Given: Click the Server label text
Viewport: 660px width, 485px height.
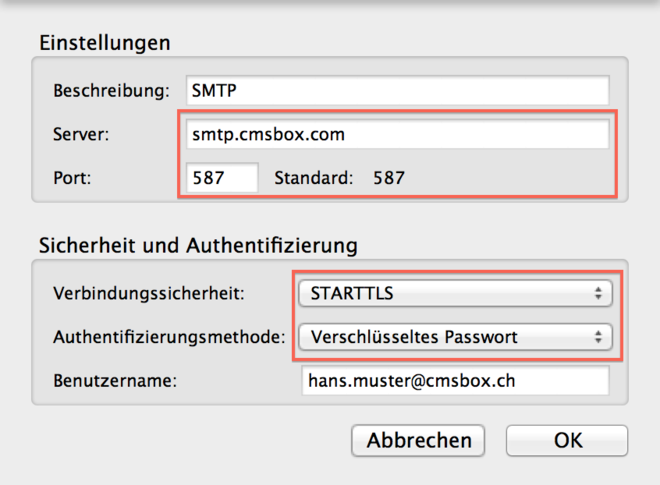Looking at the screenshot, I should click(80, 134).
